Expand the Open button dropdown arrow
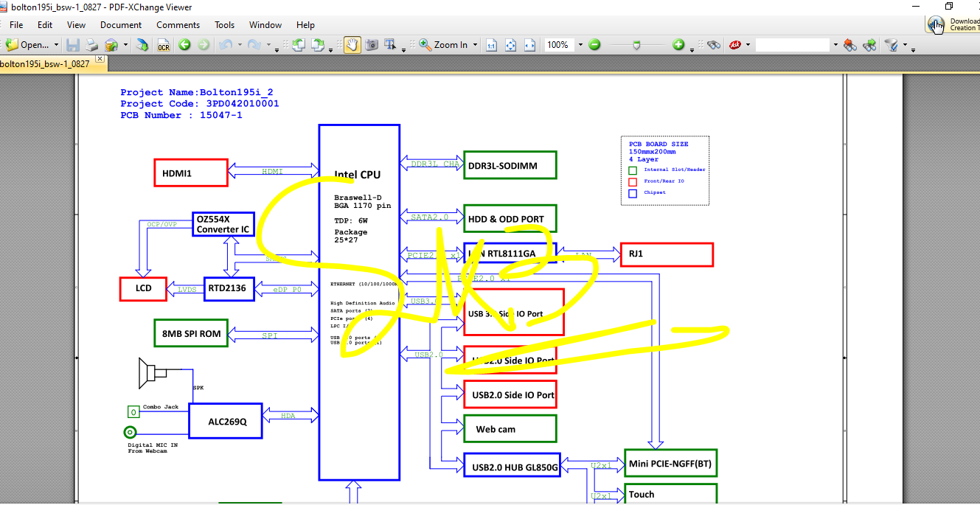Image resolution: width=980 pixels, height=505 pixels. [56, 45]
